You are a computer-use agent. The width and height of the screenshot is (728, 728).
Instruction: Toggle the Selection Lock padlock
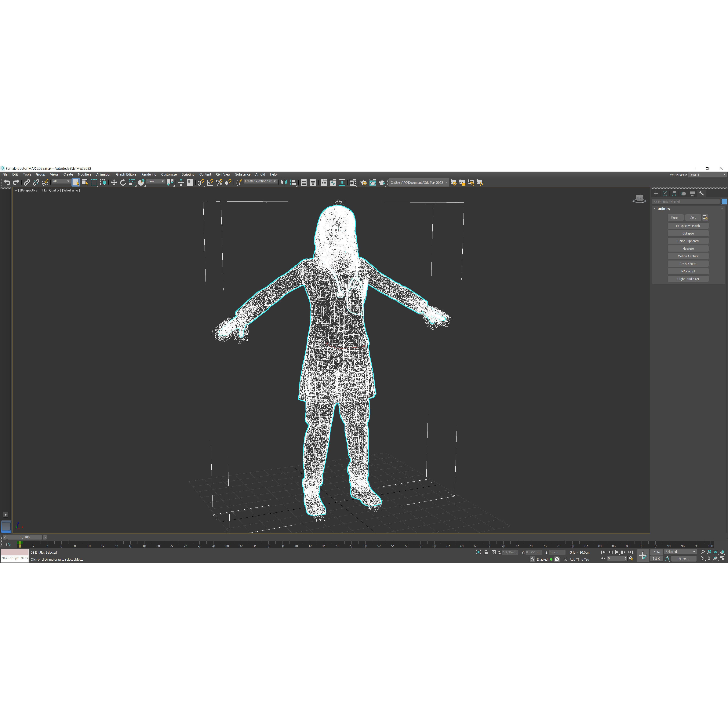[486, 552]
